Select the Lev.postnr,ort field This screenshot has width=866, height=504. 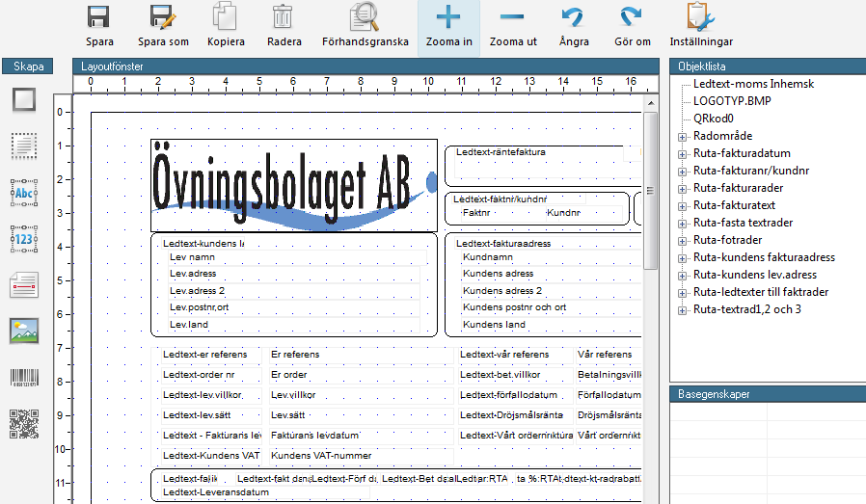pos(294,307)
